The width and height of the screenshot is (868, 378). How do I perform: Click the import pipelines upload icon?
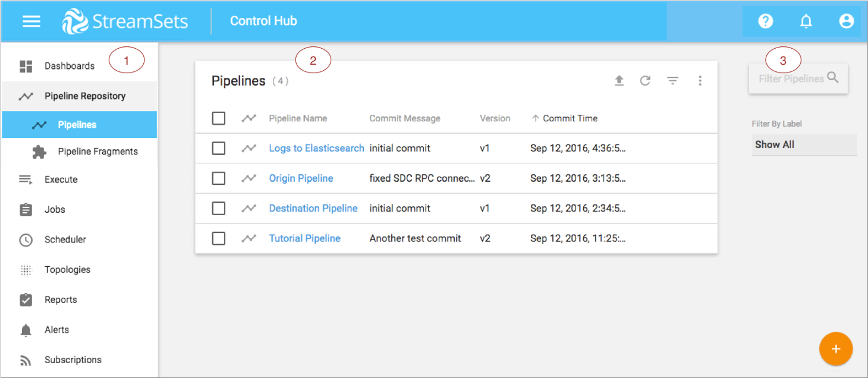click(619, 81)
